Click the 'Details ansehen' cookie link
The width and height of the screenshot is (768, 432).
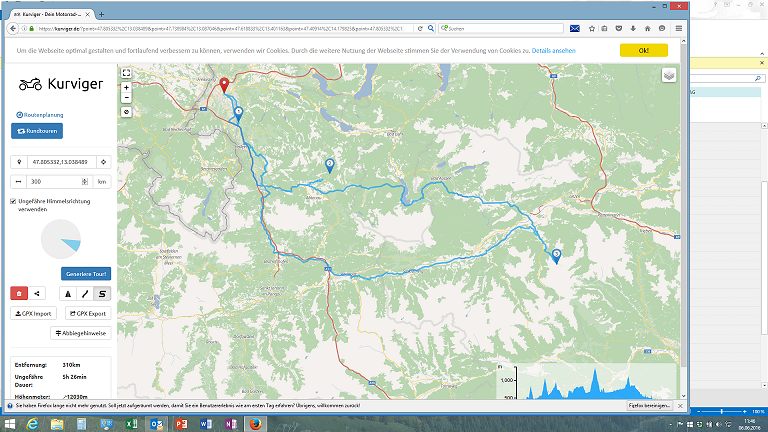point(553,49)
